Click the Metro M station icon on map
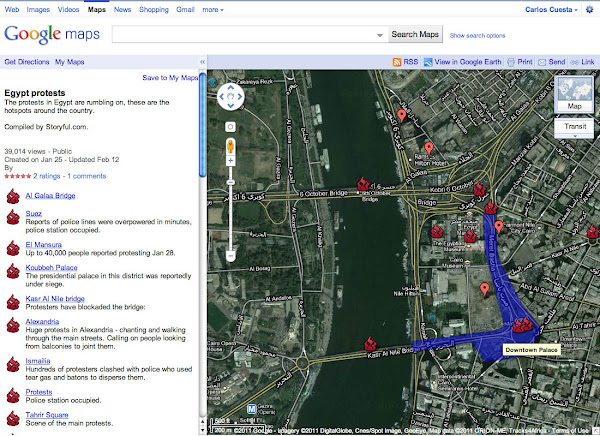Viewport: 600px width, 436px height. click(x=251, y=409)
